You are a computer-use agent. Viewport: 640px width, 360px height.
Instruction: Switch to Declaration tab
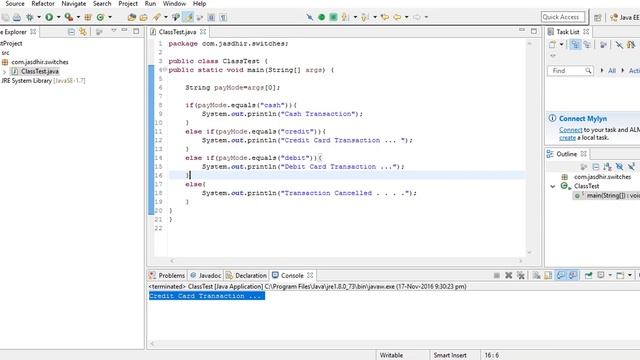click(246, 276)
